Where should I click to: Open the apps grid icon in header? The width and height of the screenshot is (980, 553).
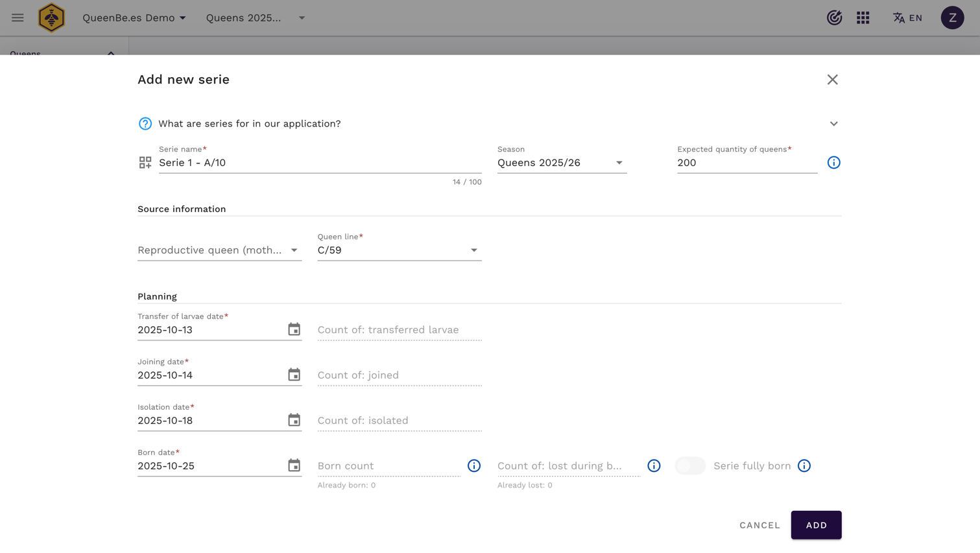[x=863, y=18]
